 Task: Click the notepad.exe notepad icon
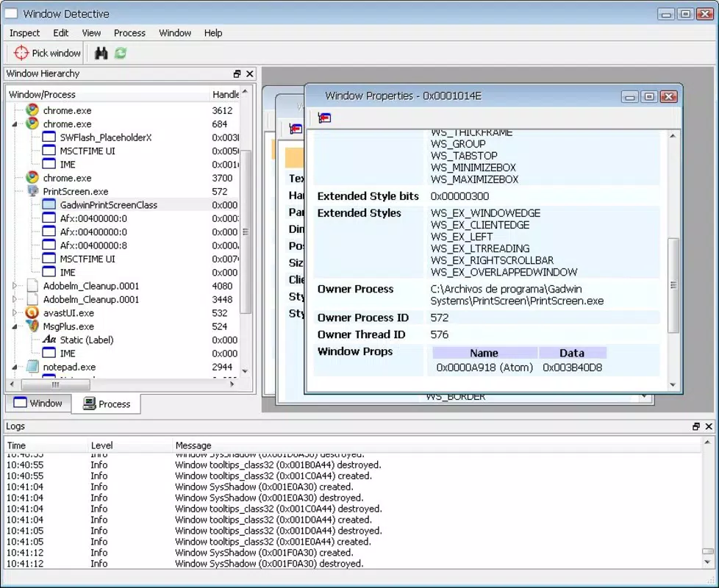coord(32,367)
